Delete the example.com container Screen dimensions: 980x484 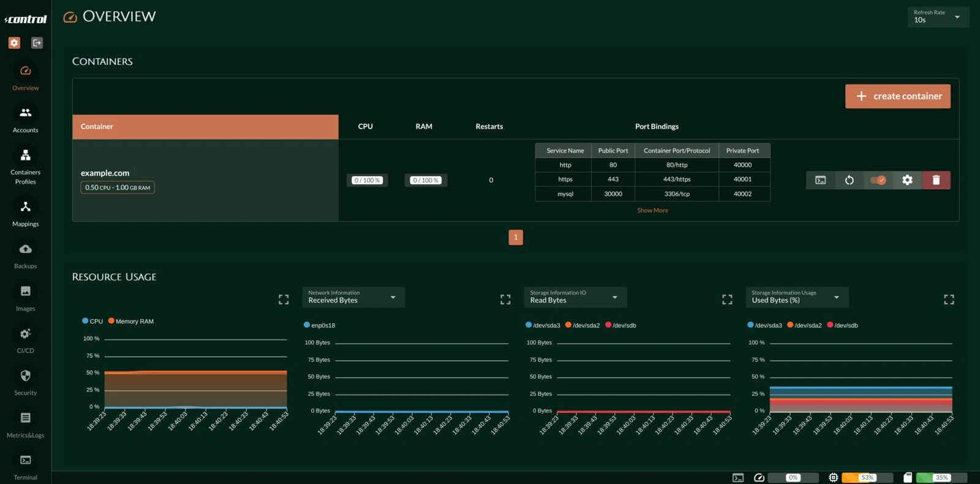pyautogui.click(x=936, y=180)
